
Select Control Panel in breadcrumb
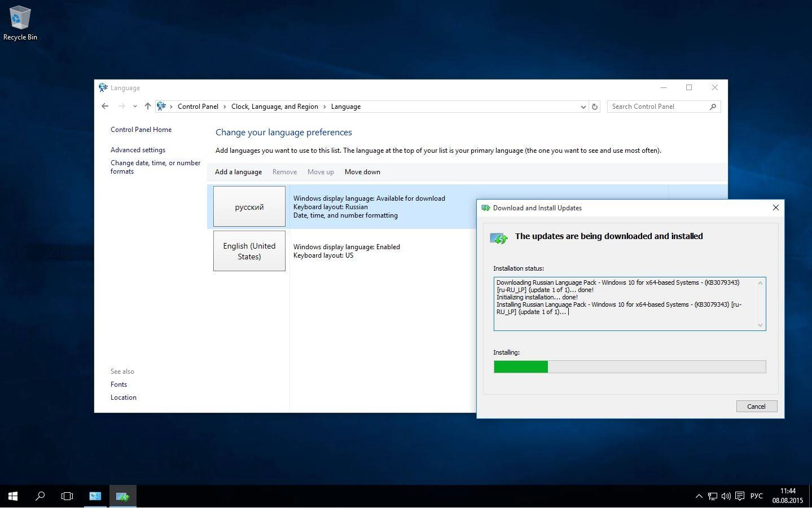point(197,107)
